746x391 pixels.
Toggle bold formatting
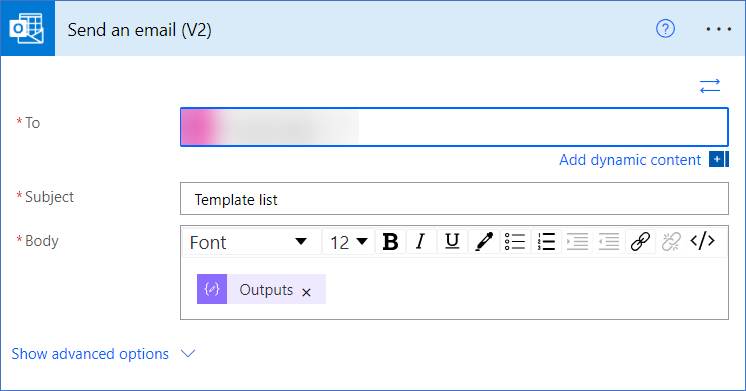coord(390,242)
